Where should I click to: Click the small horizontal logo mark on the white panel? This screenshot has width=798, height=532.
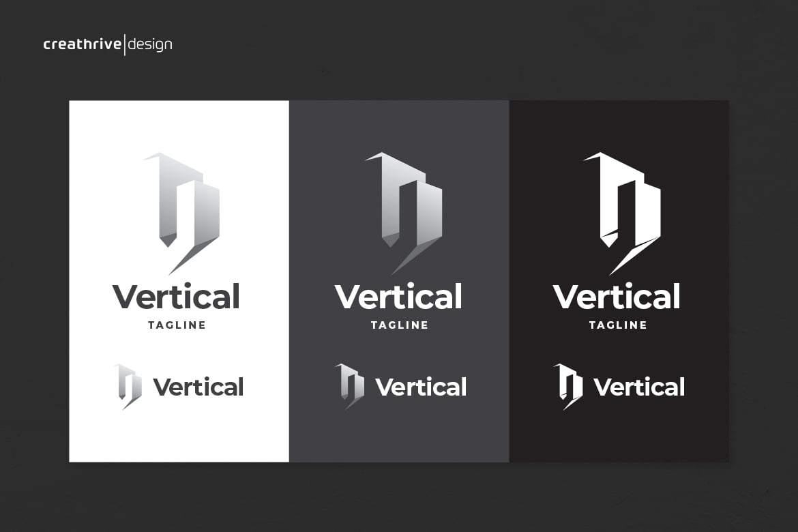[128, 387]
